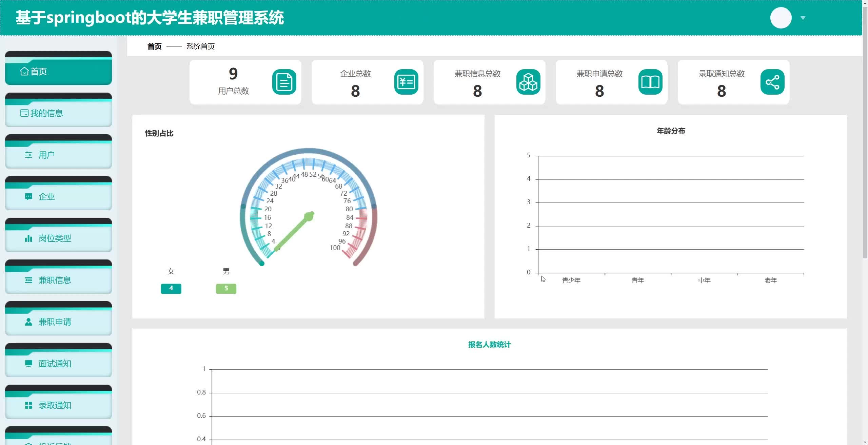This screenshot has height=445, width=868.
Task: Click the teal 女 count badge
Action: pyautogui.click(x=171, y=288)
